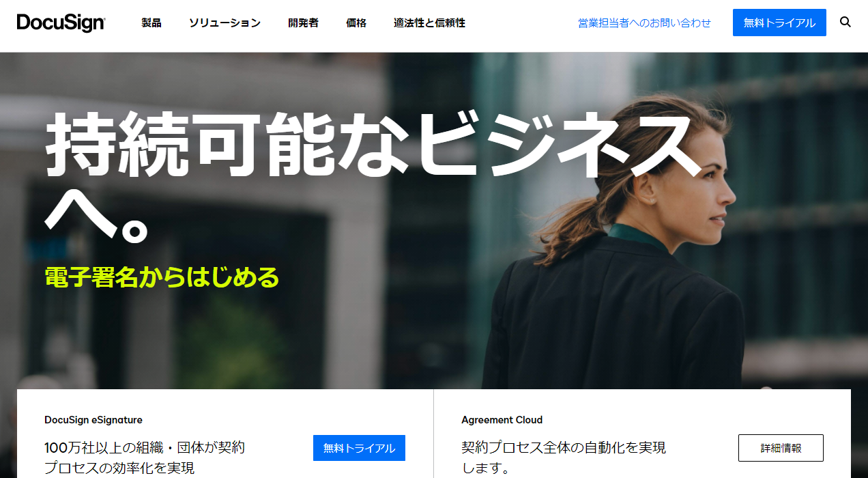Go to homepage via DocuSign logo
The height and width of the screenshot is (478, 868).
[x=61, y=23]
